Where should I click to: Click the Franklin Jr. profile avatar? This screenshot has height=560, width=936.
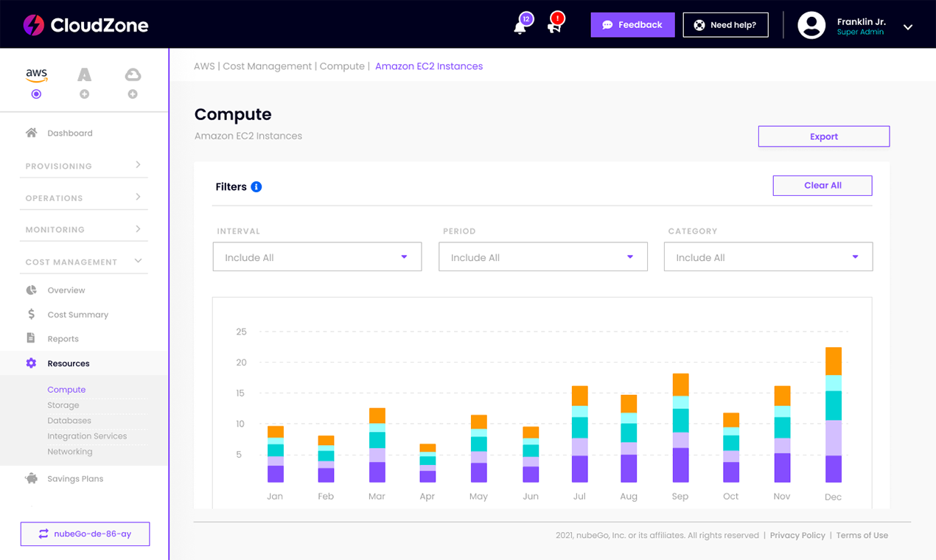(811, 25)
